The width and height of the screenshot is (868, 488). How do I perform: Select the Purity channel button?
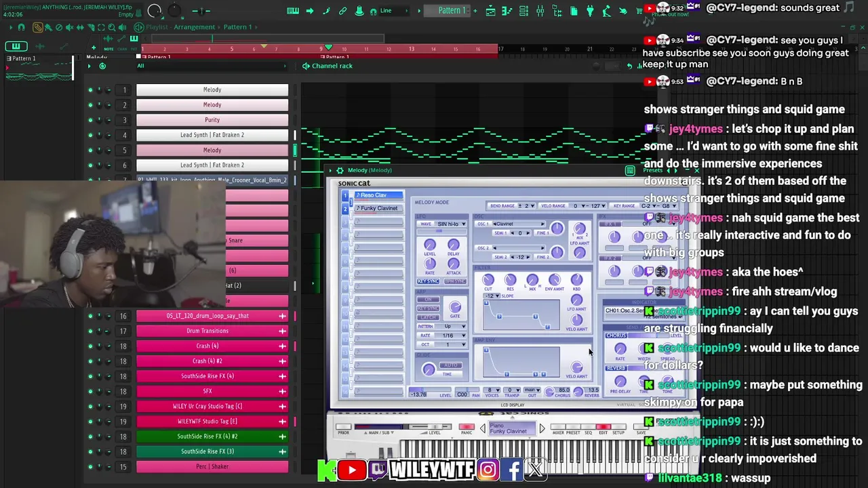pyautogui.click(x=212, y=120)
